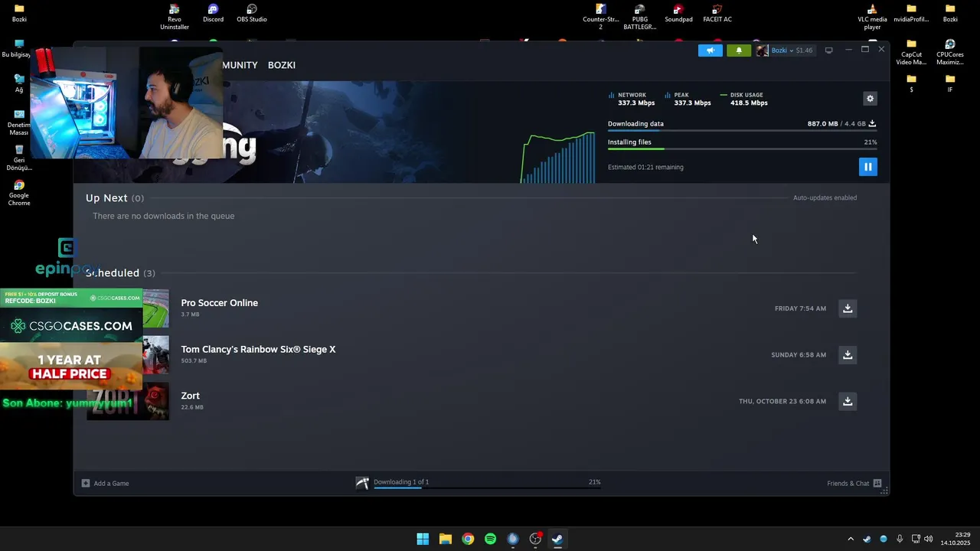
Task: Open Windows Start menu
Action: [x=423, y=539]
